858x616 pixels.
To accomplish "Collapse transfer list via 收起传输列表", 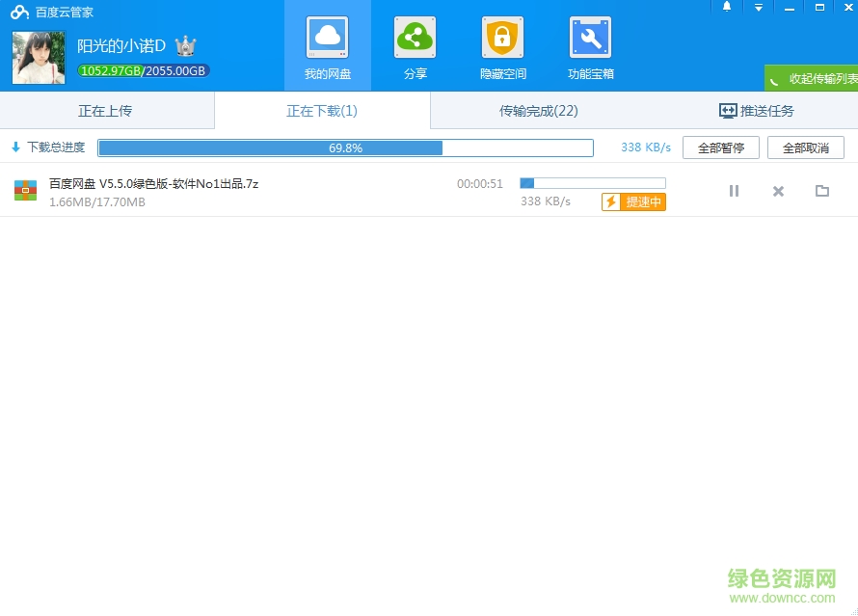I will click(x=815, y=77).
